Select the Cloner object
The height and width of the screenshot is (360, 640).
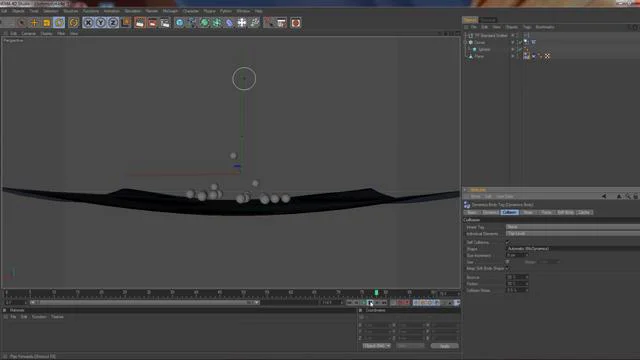click(x=480, y=42)
